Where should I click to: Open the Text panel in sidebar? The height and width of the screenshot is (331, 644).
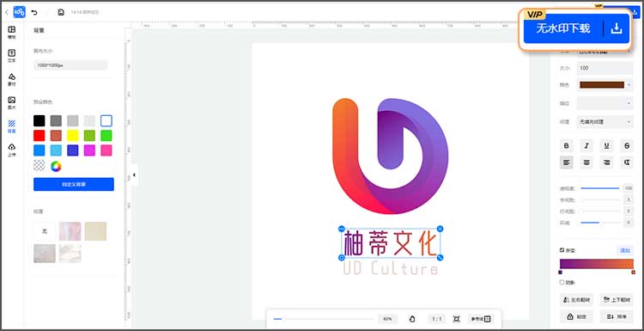pyautogui.click(x=12, y=56)
